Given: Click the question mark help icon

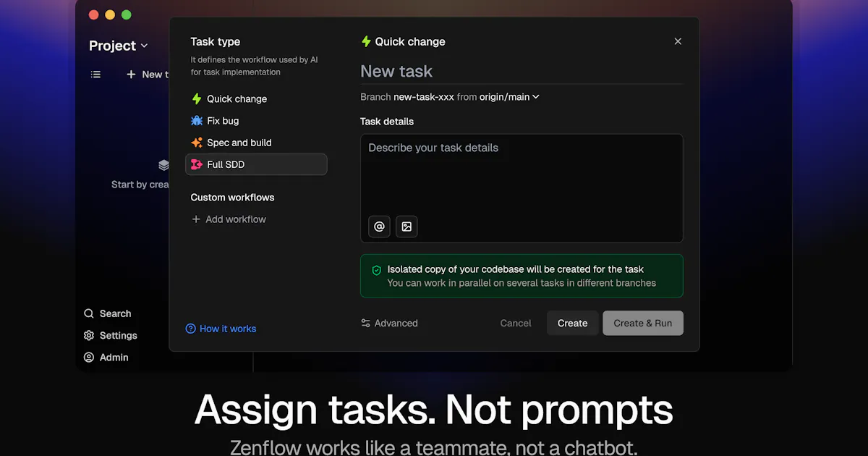Looking at the screenshot, I should pyautogui.click(x=191, y=329).
